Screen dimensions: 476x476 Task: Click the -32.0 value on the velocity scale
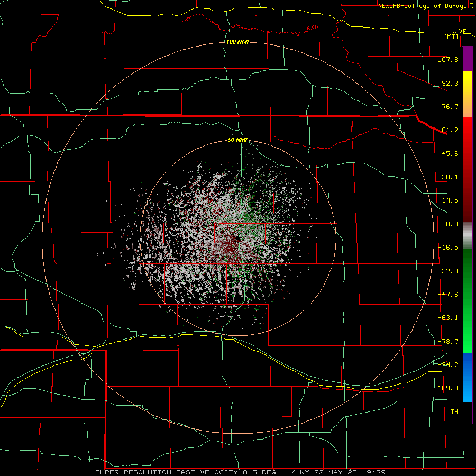[x=448, y=271]
